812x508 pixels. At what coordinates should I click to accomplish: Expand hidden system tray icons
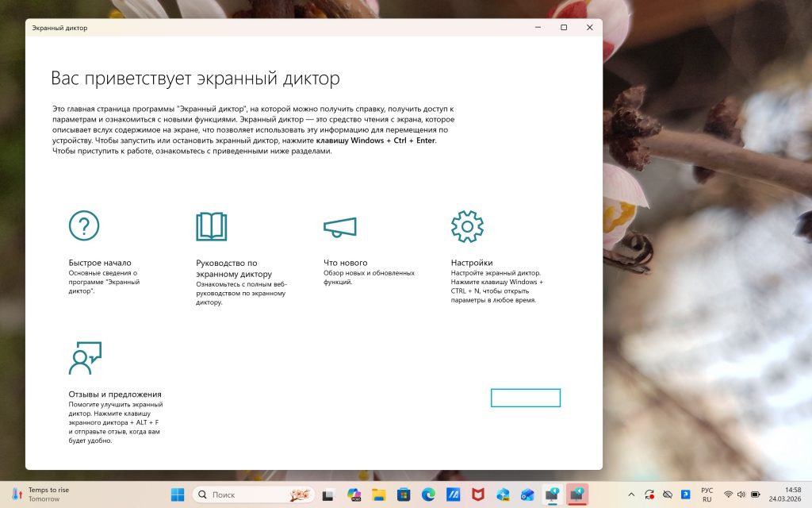pos(631,494)
